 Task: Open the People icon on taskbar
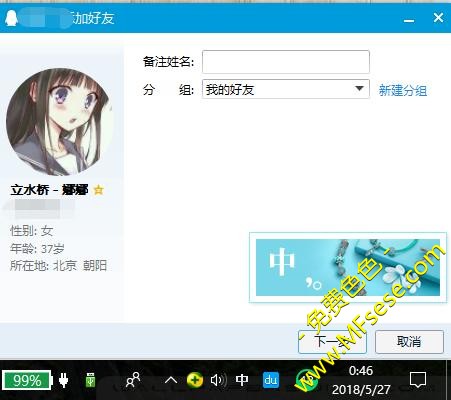tap(133, 380)
